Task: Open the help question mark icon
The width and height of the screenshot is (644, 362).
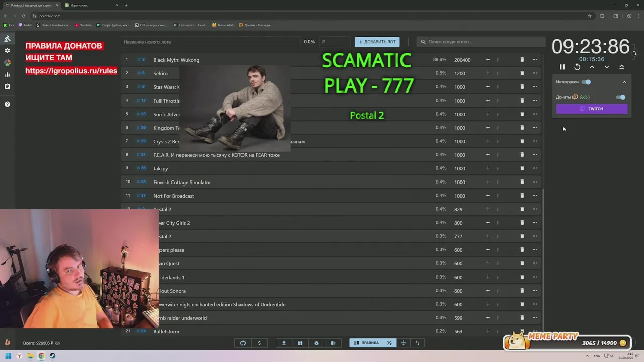Action: [7, 104]
